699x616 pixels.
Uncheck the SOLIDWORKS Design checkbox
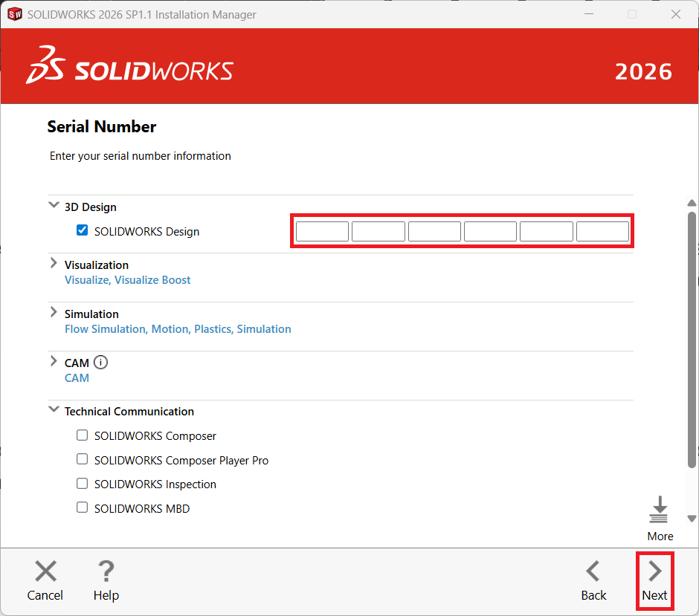pos(83,231)
